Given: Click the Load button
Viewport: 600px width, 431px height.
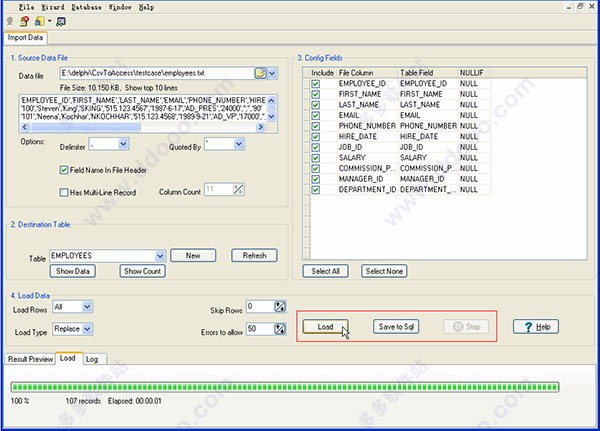Looking at the screenshot, I should [325, 327].
